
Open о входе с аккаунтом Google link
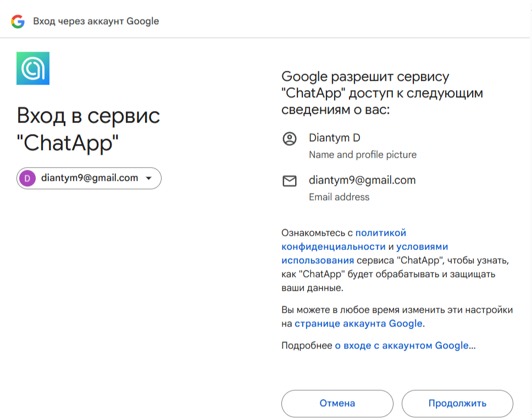[x=402, y=346]
